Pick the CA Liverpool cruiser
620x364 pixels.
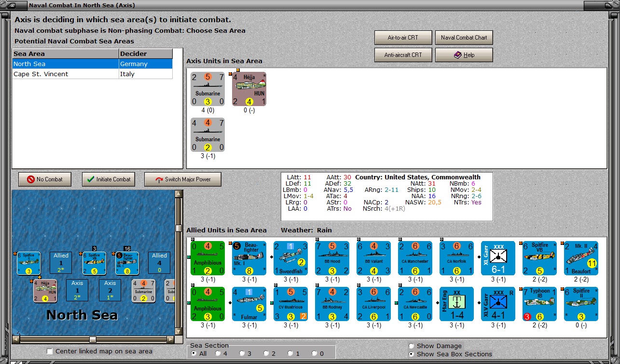click(373, 304)
